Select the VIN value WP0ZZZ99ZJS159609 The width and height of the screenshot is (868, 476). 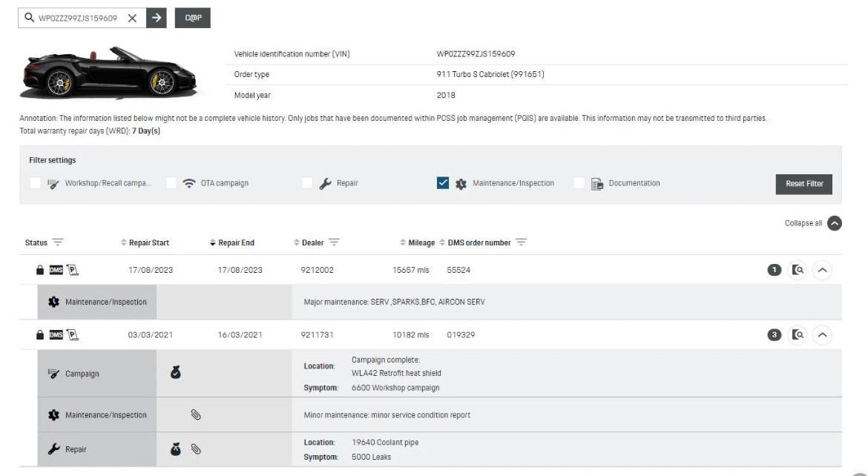(x=476, y=53)
